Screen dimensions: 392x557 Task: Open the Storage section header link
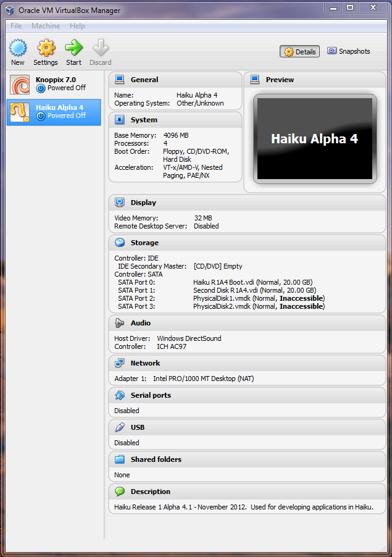point(144,243)
